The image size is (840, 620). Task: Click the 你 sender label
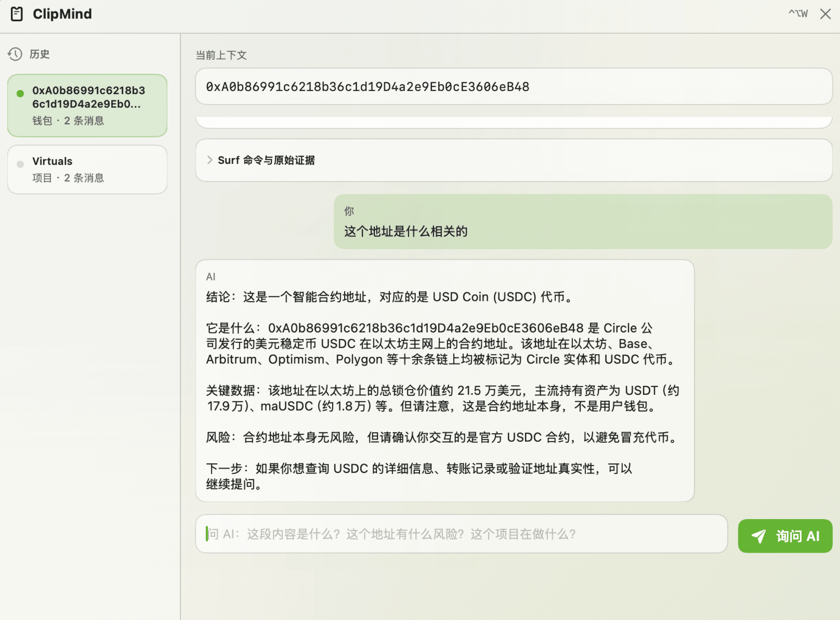point(349,211)
